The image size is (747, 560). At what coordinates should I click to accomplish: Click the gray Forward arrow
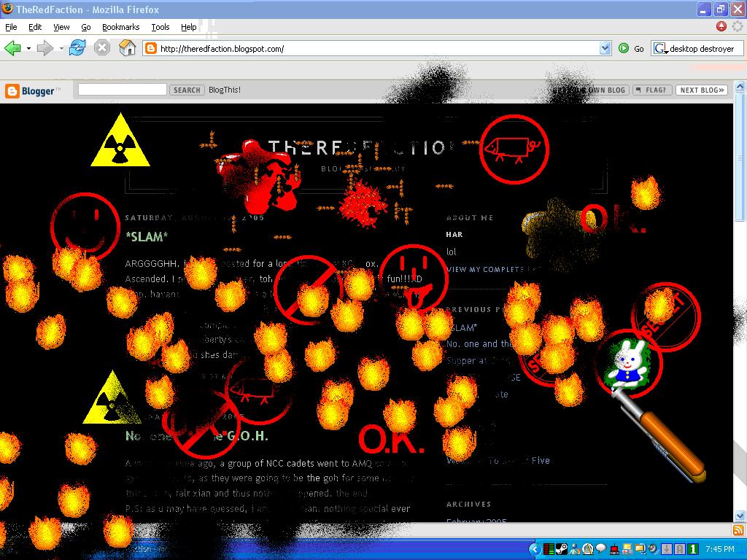click(44, 48)
